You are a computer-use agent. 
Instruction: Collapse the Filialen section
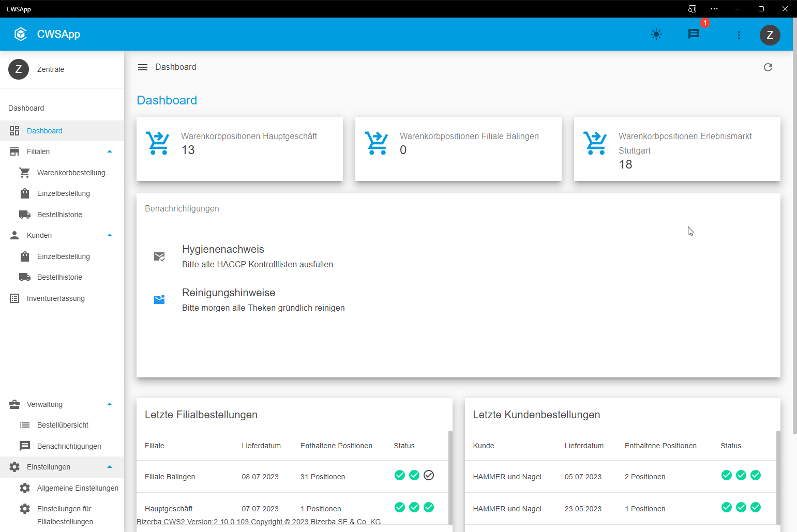click(110, 151)
